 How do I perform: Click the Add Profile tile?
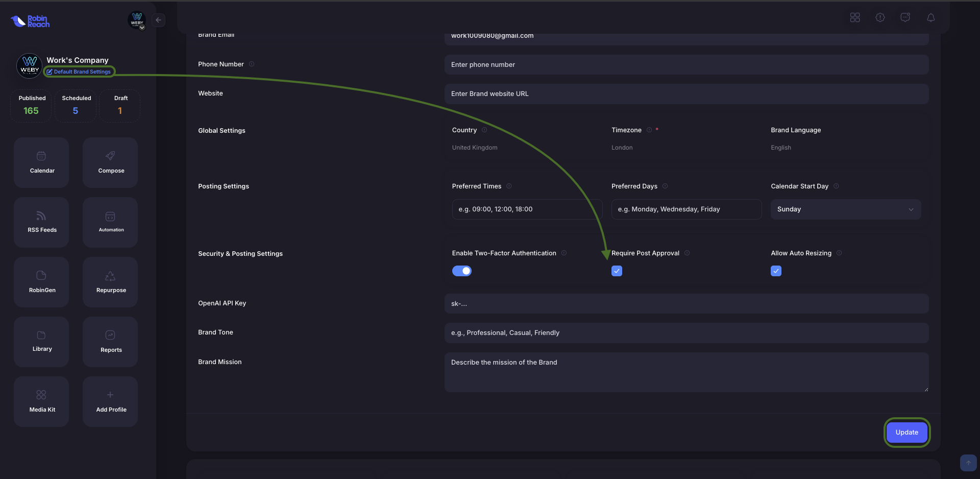[110, 401]
